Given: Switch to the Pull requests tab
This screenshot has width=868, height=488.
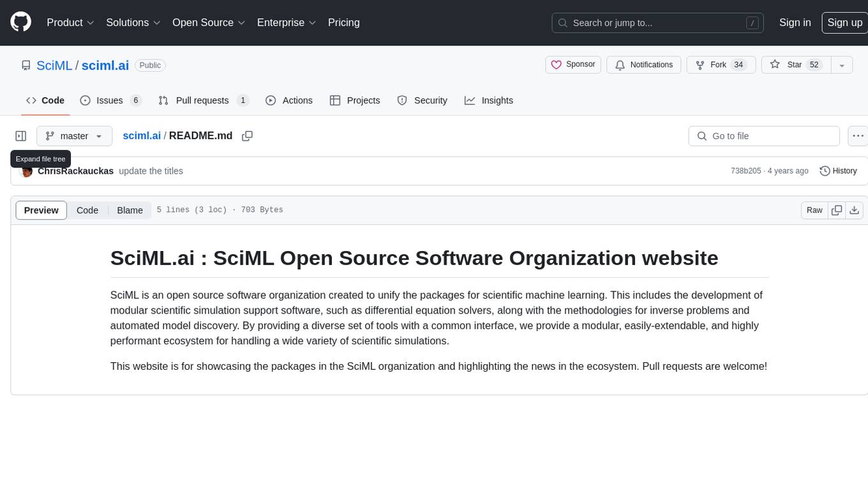Looking at the screenshot, I should coord(204,100).
